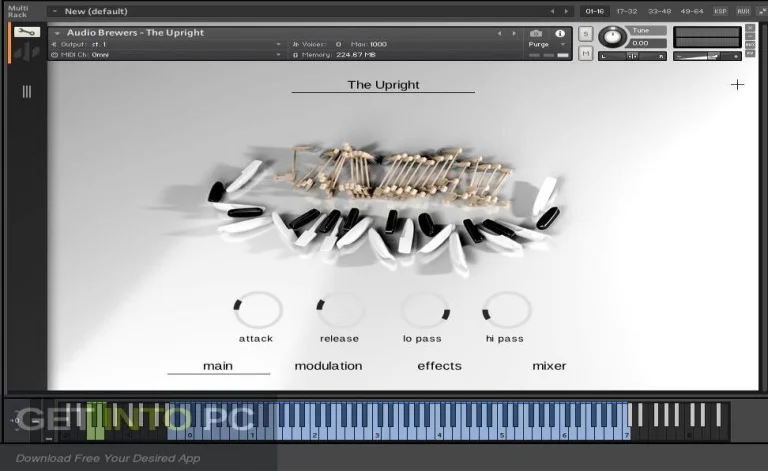Open the modulation tab
Image resolution: width=768 pixels, height=471 pixels.
click(329, 366)
